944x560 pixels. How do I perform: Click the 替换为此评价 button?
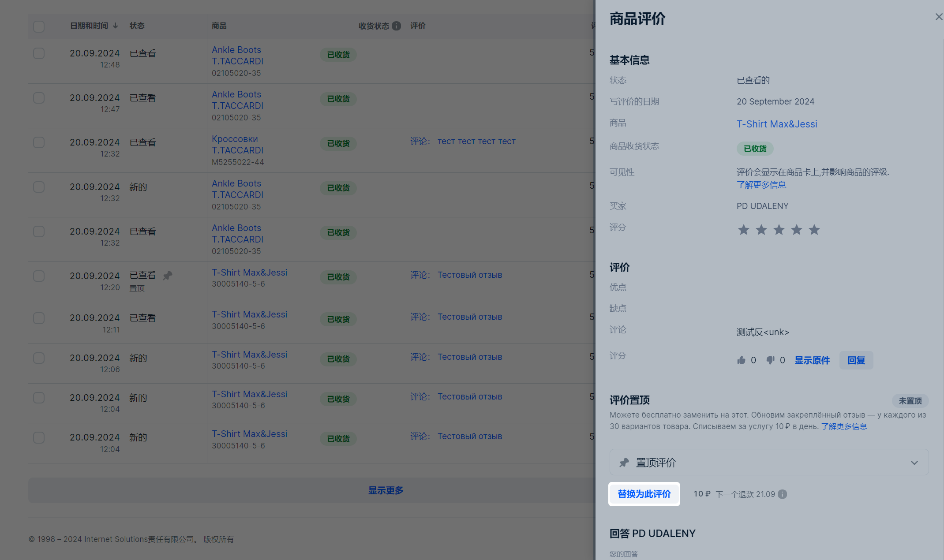tap(644, 494)
